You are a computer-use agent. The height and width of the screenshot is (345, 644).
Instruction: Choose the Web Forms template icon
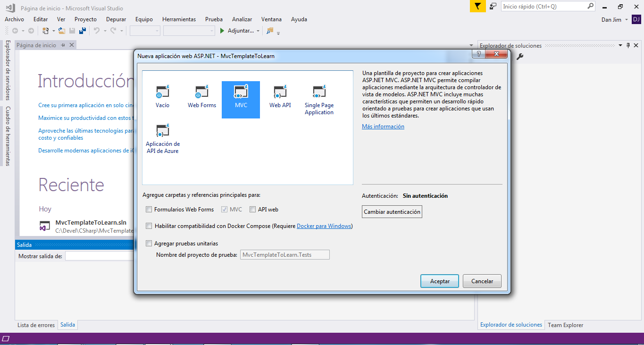coord(202,96)
